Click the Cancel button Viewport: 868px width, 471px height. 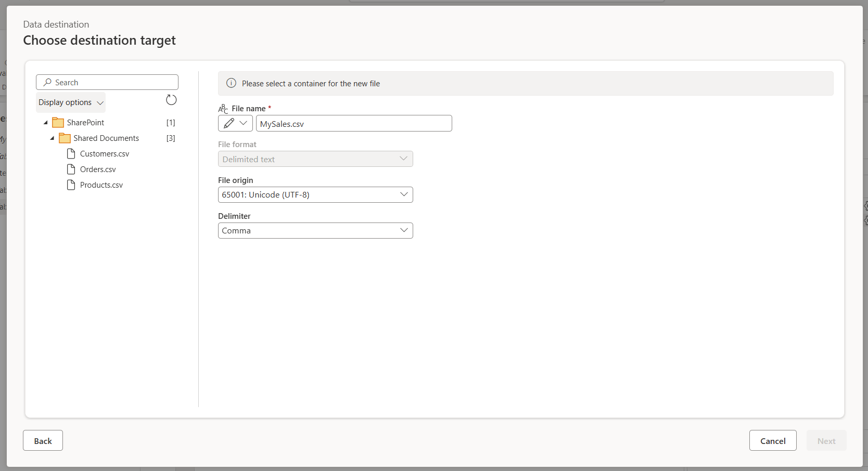coord(773,440)
